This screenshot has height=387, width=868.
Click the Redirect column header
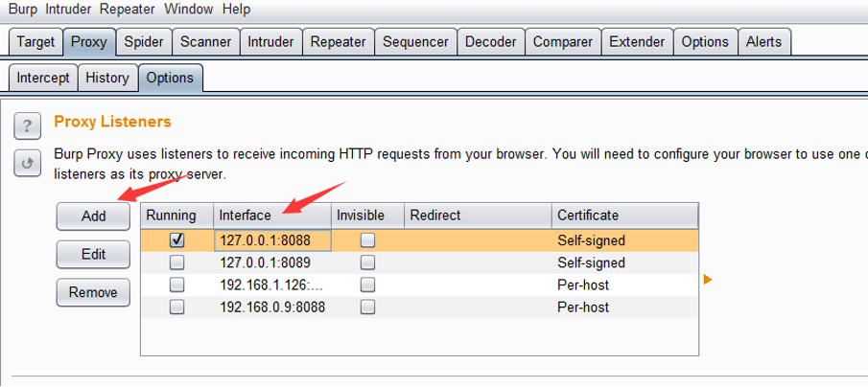(478, 216)
